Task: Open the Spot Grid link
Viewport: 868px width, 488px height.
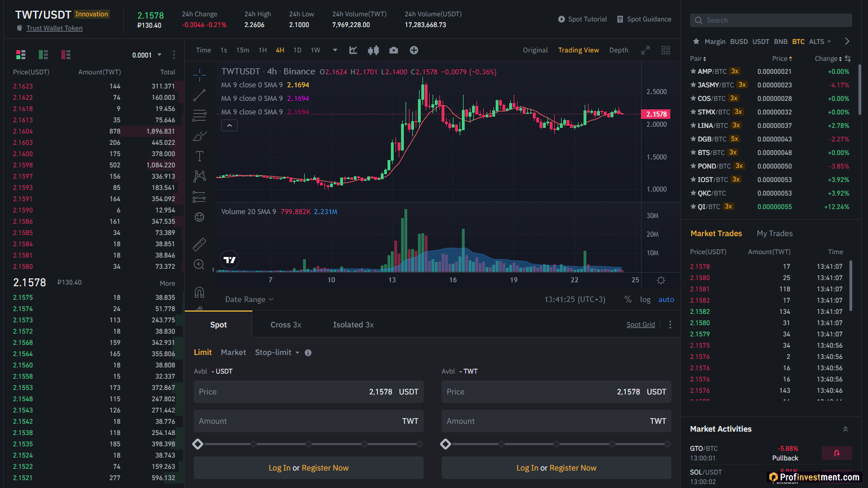Action: click(640, 325)
